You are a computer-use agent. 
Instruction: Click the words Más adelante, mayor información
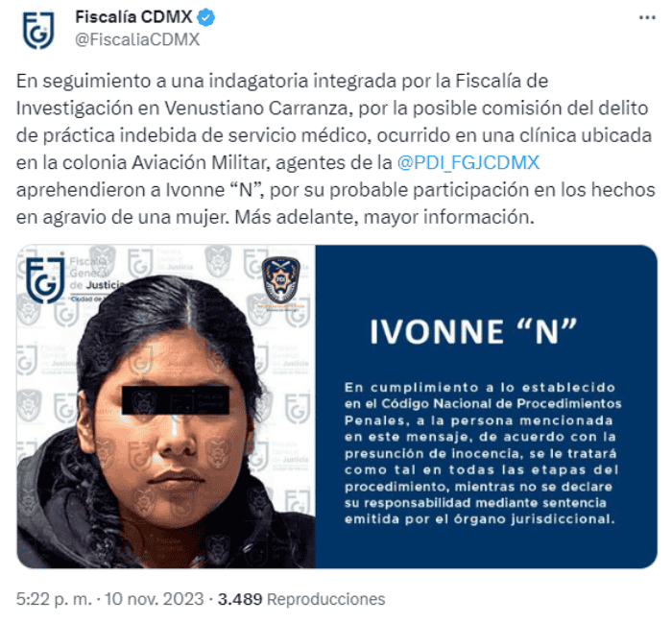pos(384,217)
